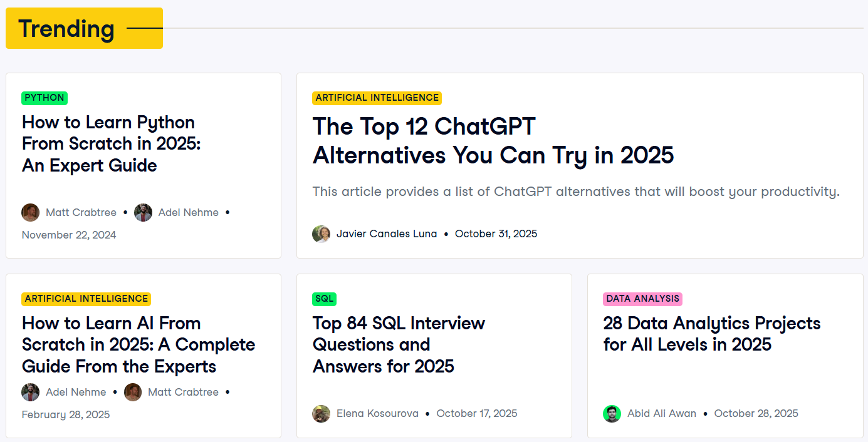This screenshot has width=868, height=442.
Task: Open the SQL category tag
Action: [x=324, y=299]
